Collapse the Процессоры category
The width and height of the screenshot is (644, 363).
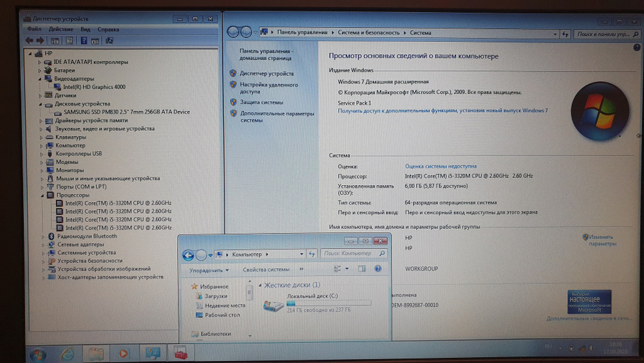point(43,195)
